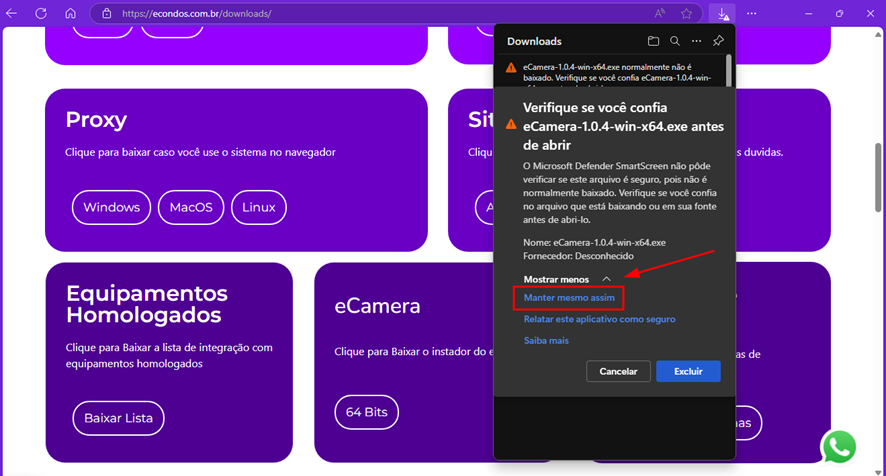Download Proxy for Linux

click(259, 207)
